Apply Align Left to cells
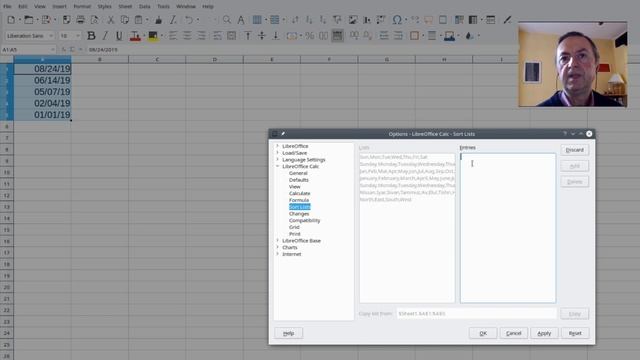 click(x=173, y=36)
